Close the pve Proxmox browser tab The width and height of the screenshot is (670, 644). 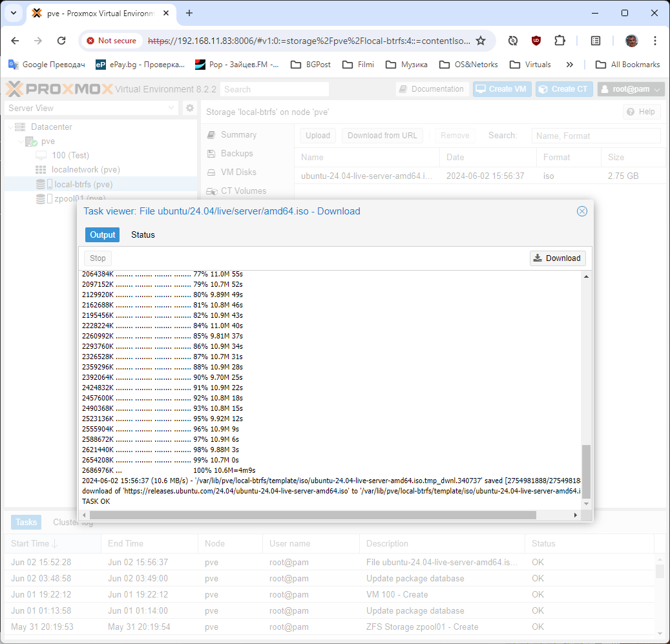166,13
